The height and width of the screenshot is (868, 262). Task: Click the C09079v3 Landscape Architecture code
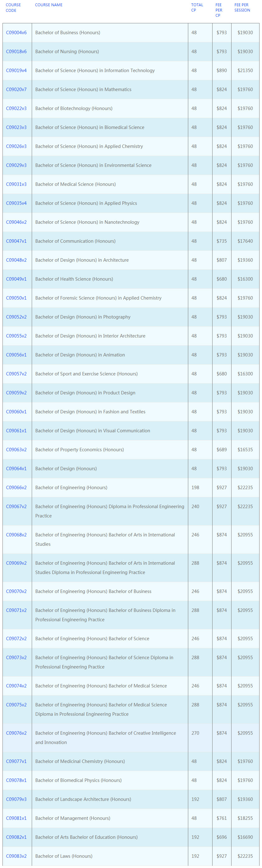pyautogui.click(x=16, y=799)
